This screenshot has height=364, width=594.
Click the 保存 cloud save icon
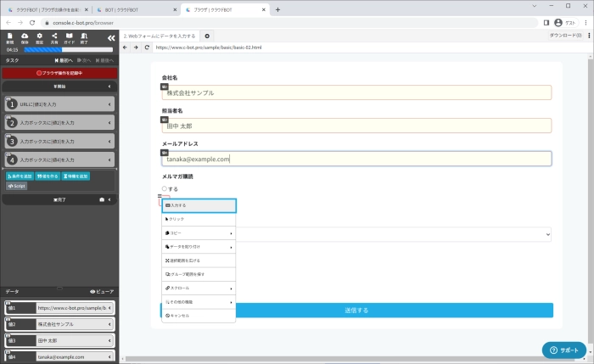click(x=25, y=37)
